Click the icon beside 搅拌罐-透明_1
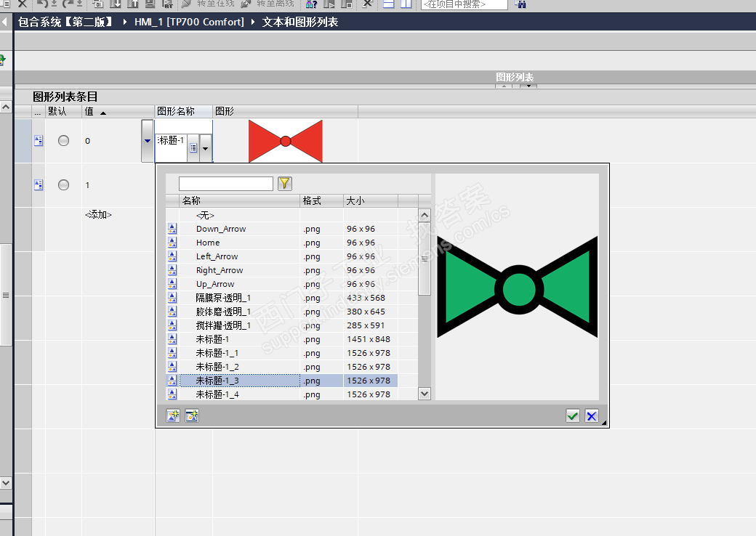Viewport: 756px width, 536px height. click(x=172, y=325)
